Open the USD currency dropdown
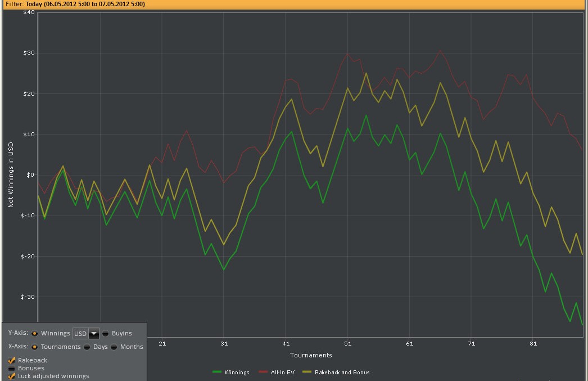Screen dimensions: 588x381 tap(93, 334)
